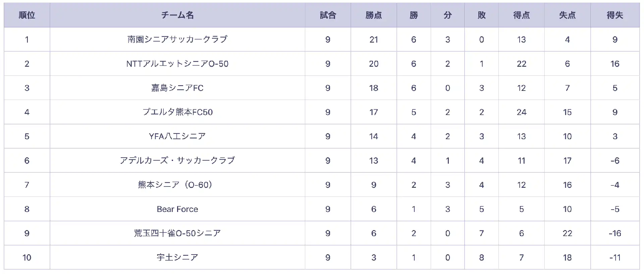Screen dimensions: 644x274
Task: Open team 荒玉四十雀O-50シニア
Action: 177,233
